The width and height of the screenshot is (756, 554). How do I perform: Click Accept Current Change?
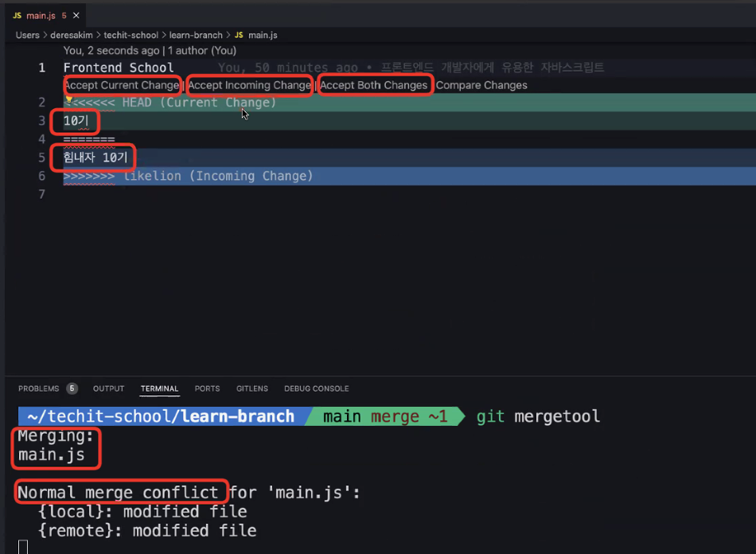click(x=121, y=85)
